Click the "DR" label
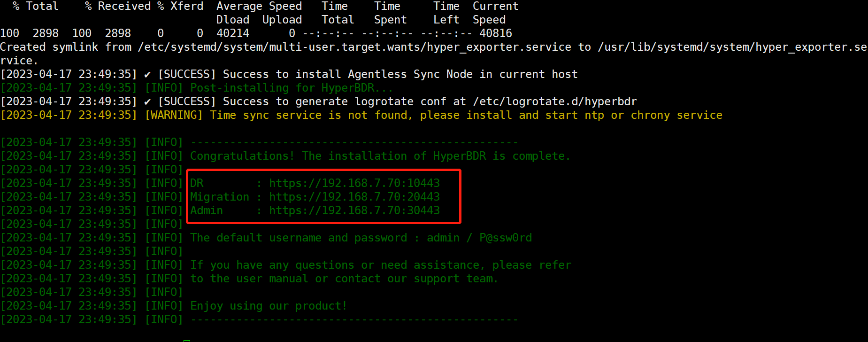868x342 pixels. pos(197,183)
